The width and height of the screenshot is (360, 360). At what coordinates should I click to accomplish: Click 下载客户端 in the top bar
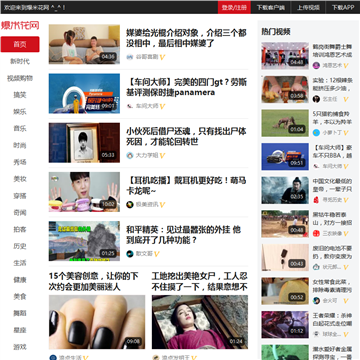(271, 7)
